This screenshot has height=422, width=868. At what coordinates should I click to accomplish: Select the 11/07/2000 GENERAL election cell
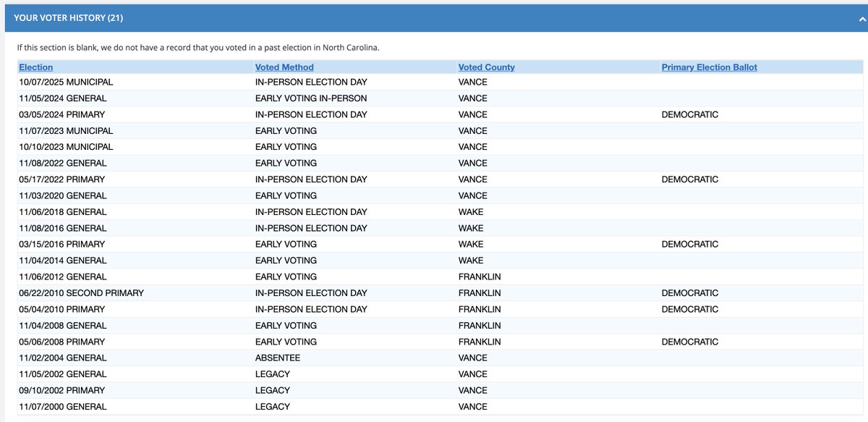pos(63,407)
